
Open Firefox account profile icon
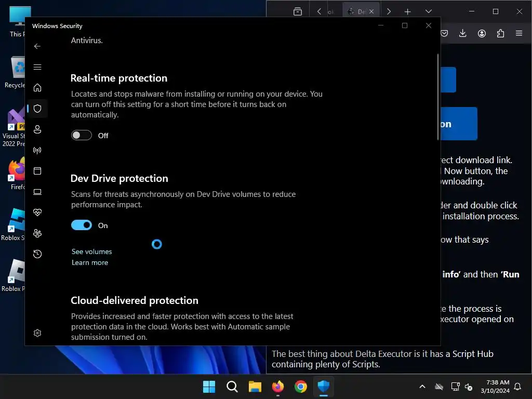tap(482, 33)
